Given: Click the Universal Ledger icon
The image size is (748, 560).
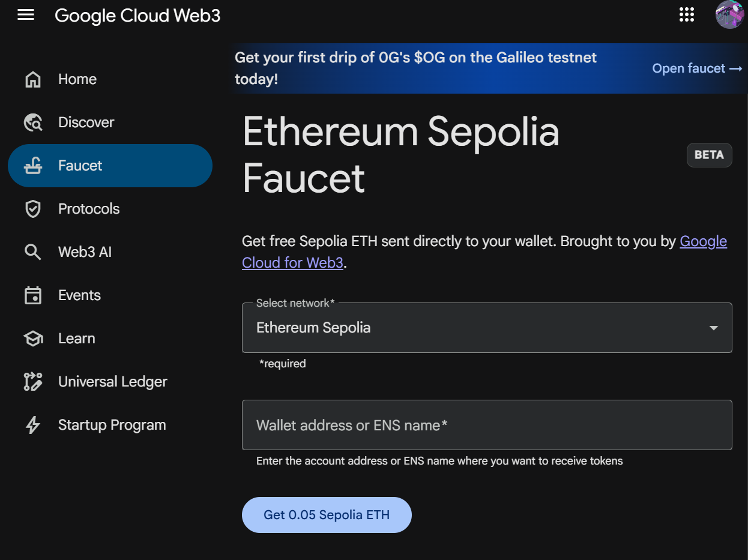Looking at the screenshot, I should click(x=33, y=382).
